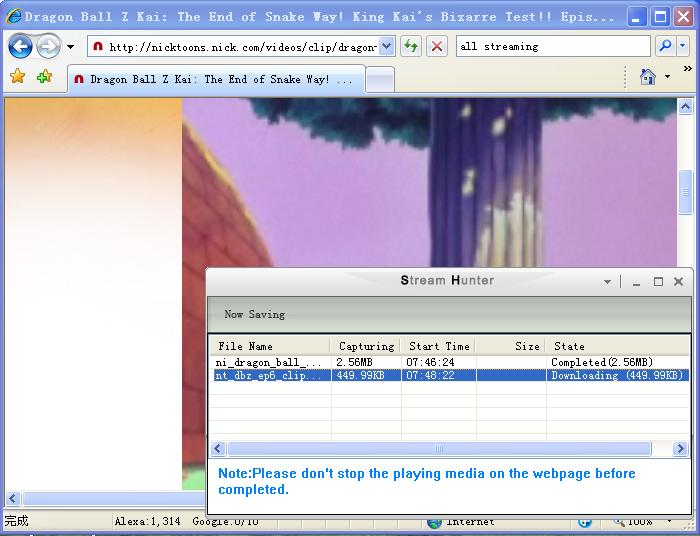Image resolution: width=700 pixels, height=536 pixels.
Task: Click the nicktoons.nick.com address bar
Action: click(234, 46)
